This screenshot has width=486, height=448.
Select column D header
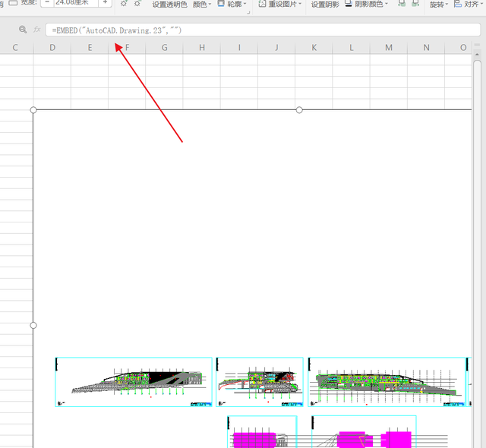point(52,47)
